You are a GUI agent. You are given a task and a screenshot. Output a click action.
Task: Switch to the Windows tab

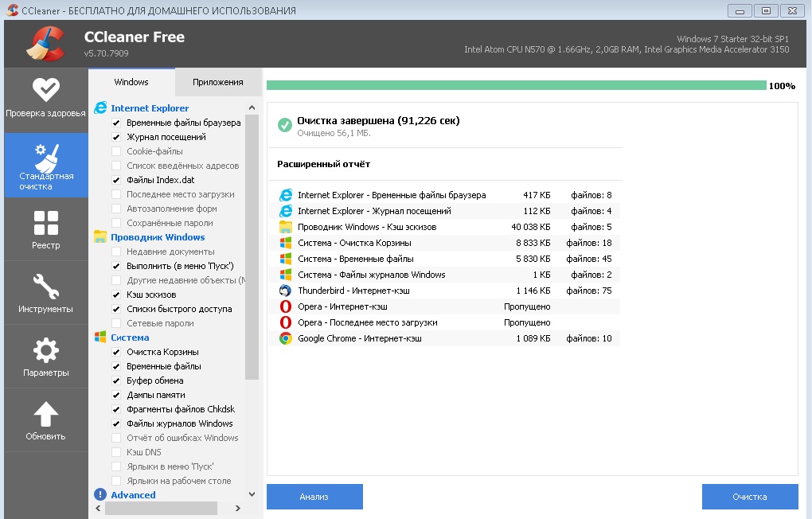tap(131, 82)
